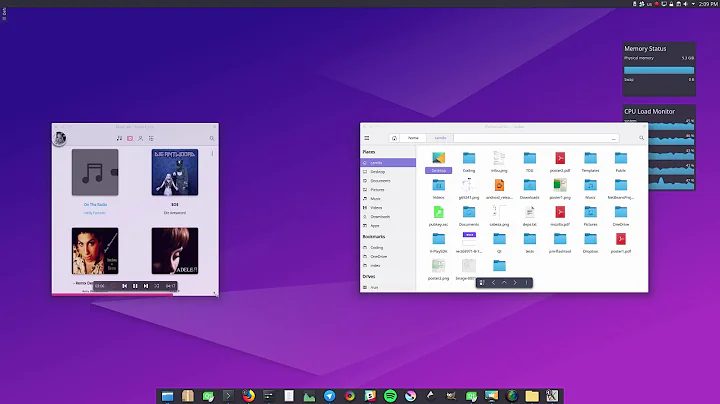
Task: Select the 'camilo' breadcrumb in the path bar
Action: pyautogui.click(x=440, y=138)
